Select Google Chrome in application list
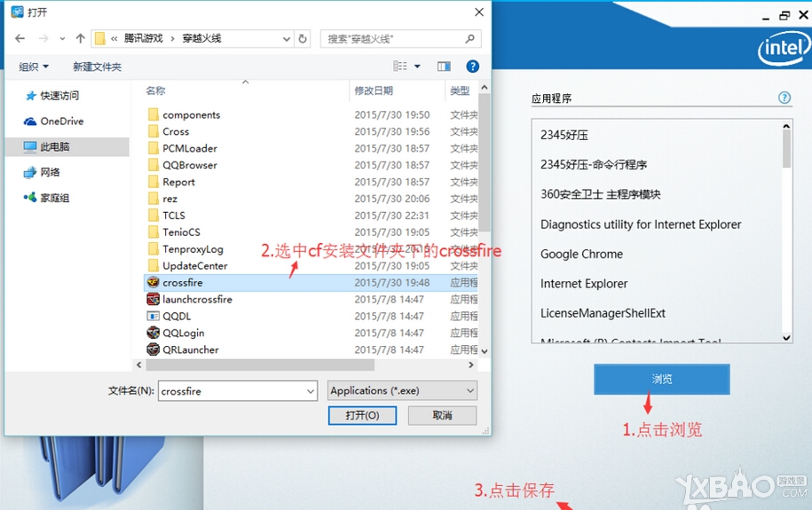 coord(581,254)
